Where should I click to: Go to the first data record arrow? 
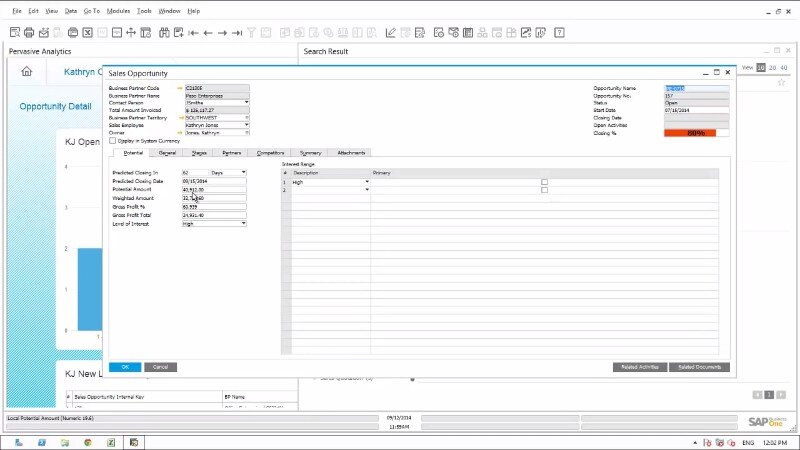pos(191,32)
